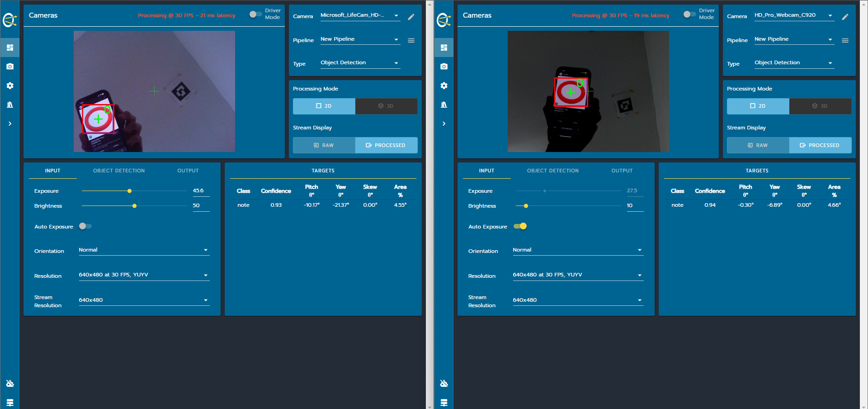This screenshot has height=409, width=868.
Task: Open the Resolution dropdown in left window
Action: coord(144,275)
